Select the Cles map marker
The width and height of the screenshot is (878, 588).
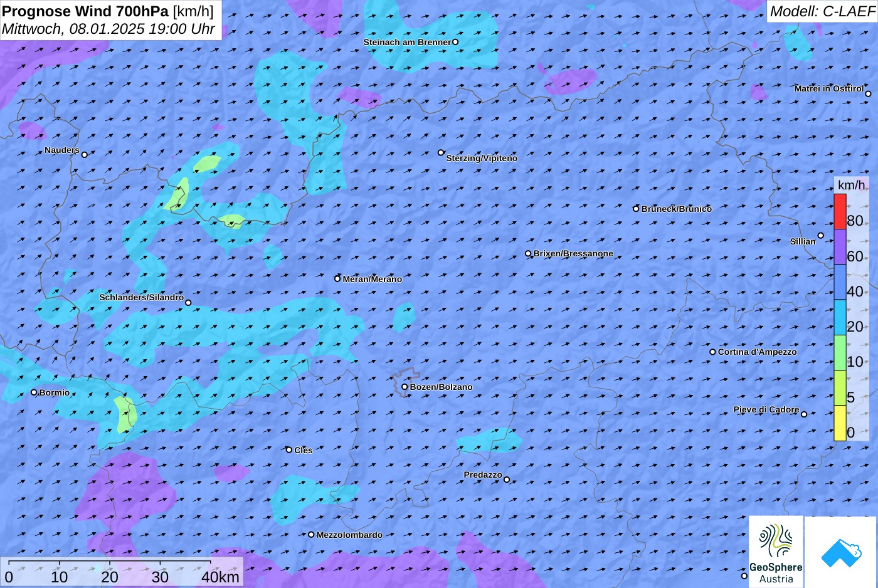(289, 449)
